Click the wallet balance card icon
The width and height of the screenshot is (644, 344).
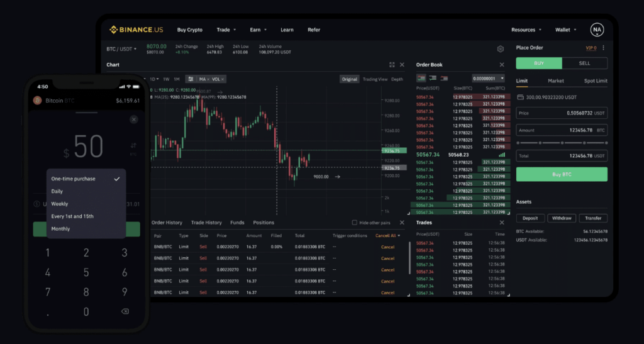(x=520, y=97)
